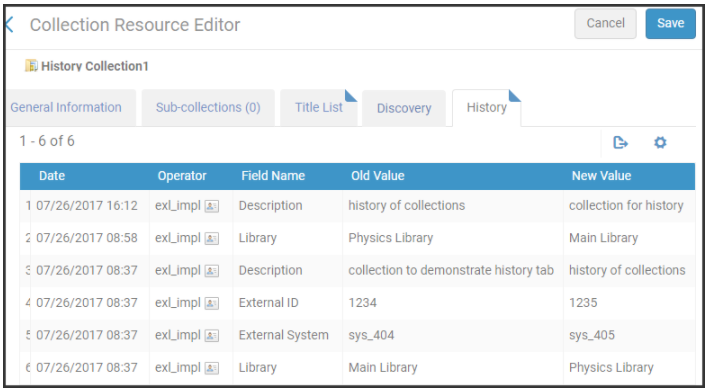Open user card icon in 08:58 Library row
Viewport: 715px width, 390px height.
pyautogui.click(x=212, y=239)
